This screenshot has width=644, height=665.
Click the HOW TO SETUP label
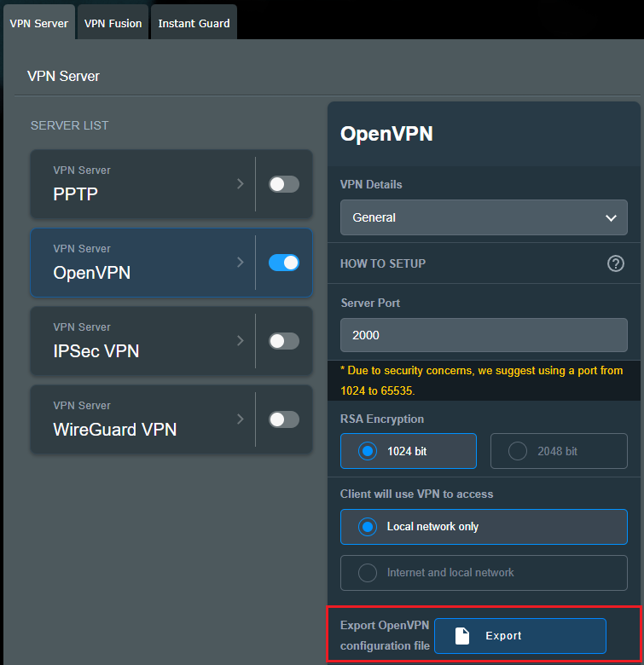tap(383, 263)
